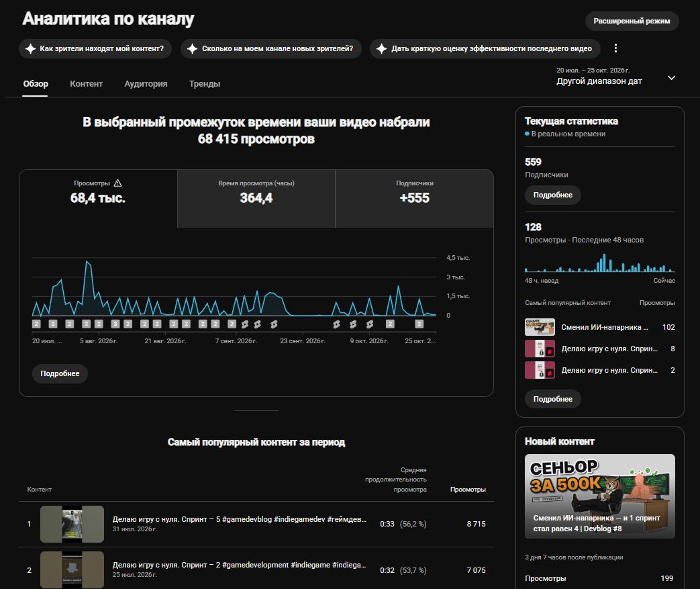
Task: Click Подробнее below the realtime popular content list
Action: [552, 399]
